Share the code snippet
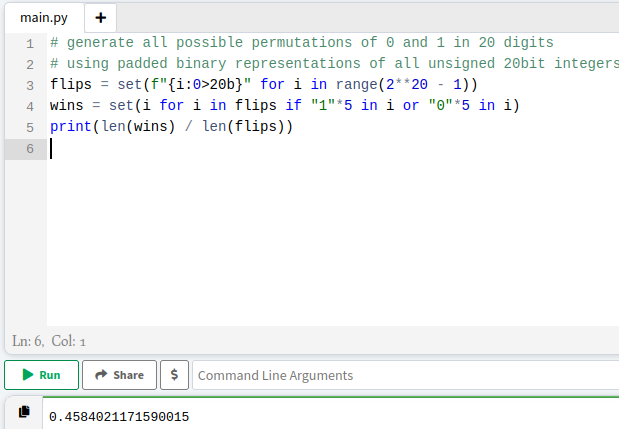The image size is (619, 429). point(119,375)
